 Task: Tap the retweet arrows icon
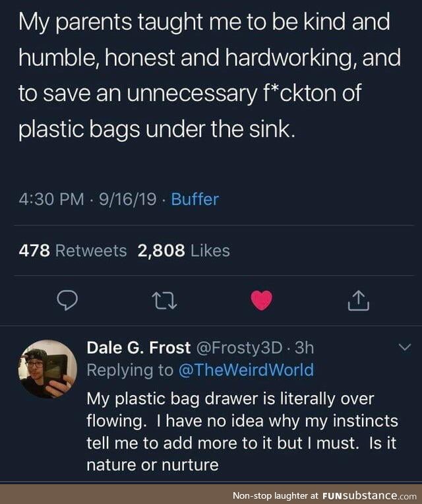pyautogui.click(x=164, y=301)
